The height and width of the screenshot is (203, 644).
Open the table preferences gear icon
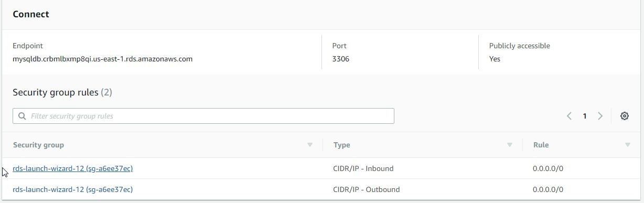(624, 116)
